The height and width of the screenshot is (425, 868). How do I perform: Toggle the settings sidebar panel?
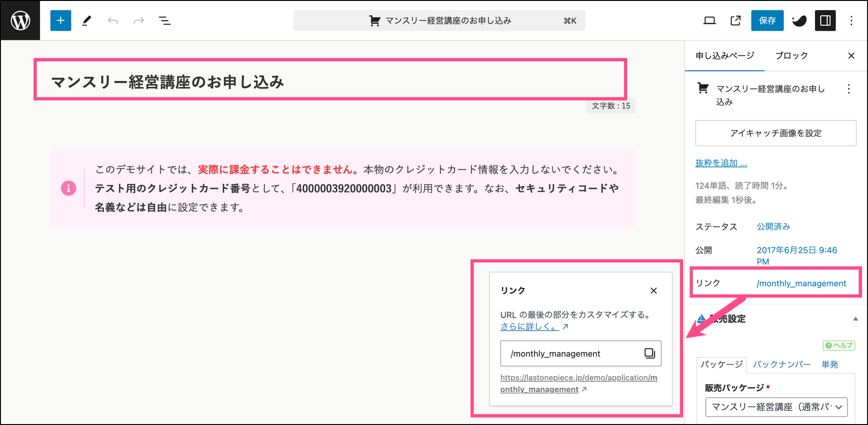(x=825, y=20)
